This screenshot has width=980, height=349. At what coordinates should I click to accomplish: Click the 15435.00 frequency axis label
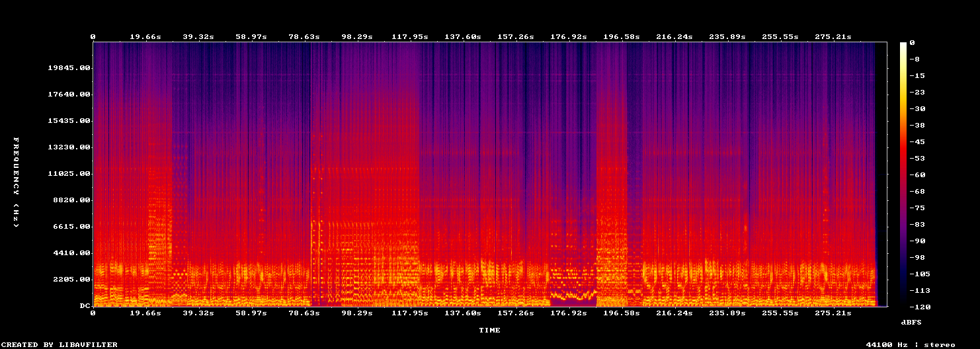coord(69,121)
